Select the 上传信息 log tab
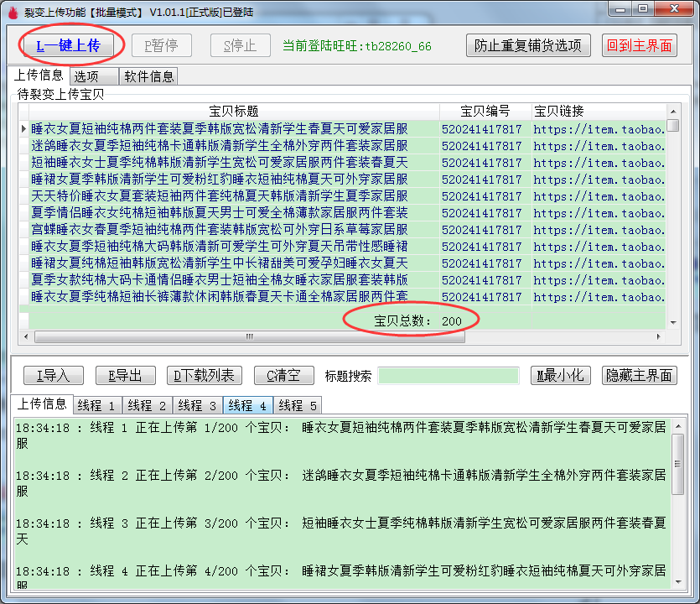Viewport: 700px width, 604px height. click(39, 404)
